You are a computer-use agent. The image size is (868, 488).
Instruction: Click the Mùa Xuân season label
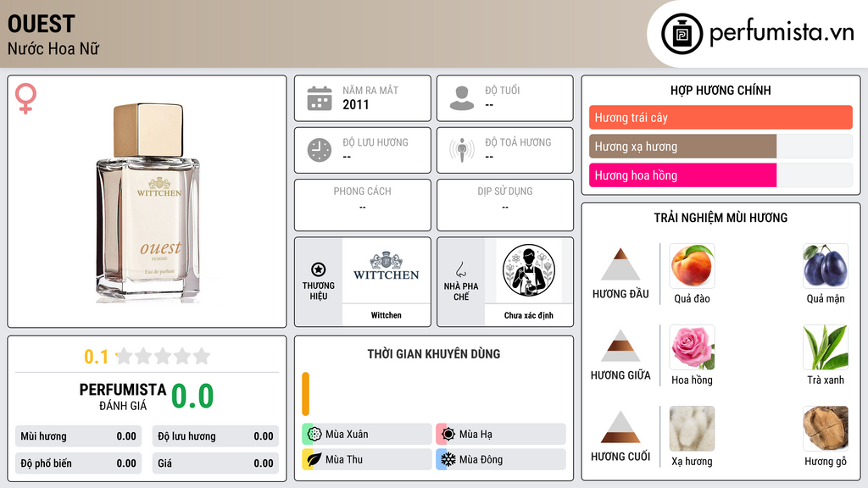347,435
